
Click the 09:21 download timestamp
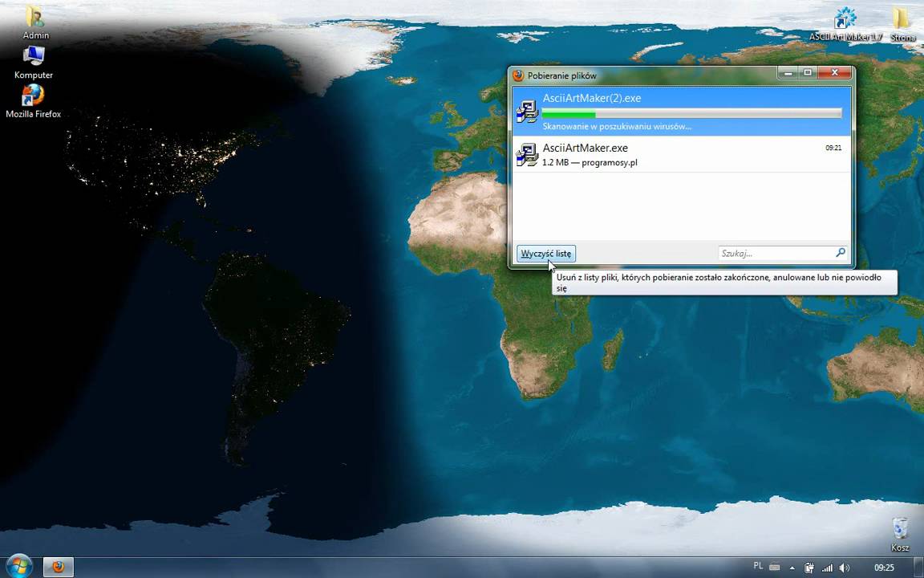[833, 148]
